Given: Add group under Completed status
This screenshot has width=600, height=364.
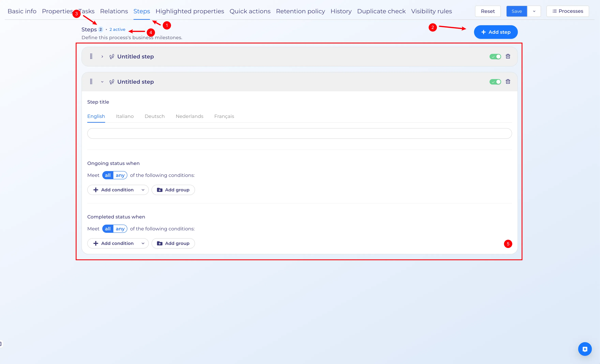Looking at the screenshot, I should 173,244.
